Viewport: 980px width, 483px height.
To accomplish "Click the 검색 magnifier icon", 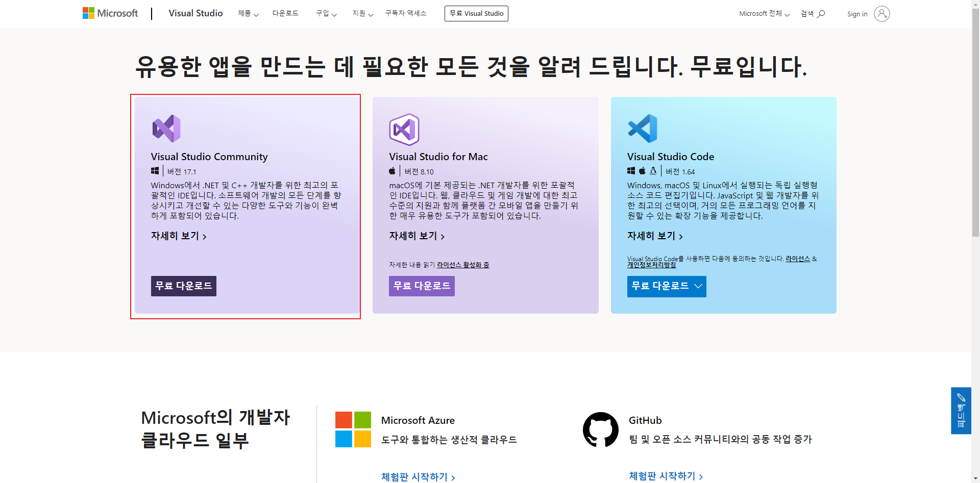I will click(x=821, y=14).
